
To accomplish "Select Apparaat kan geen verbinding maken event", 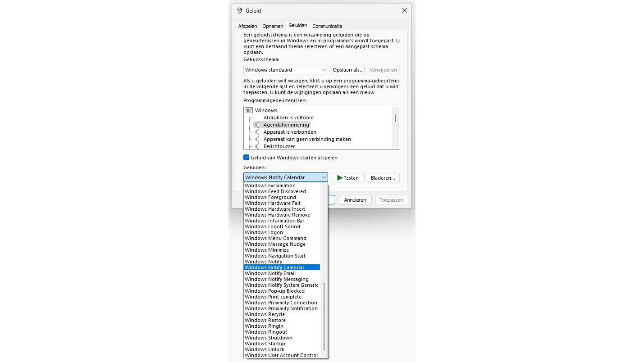I will pos(307,139).
